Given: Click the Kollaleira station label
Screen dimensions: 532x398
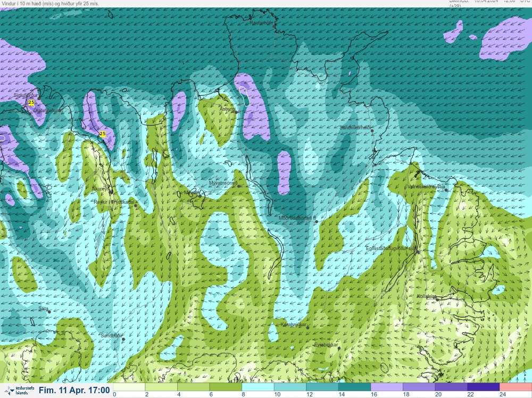Looking at the screenshot, I should pyautogui.click(x=427, y=296).
